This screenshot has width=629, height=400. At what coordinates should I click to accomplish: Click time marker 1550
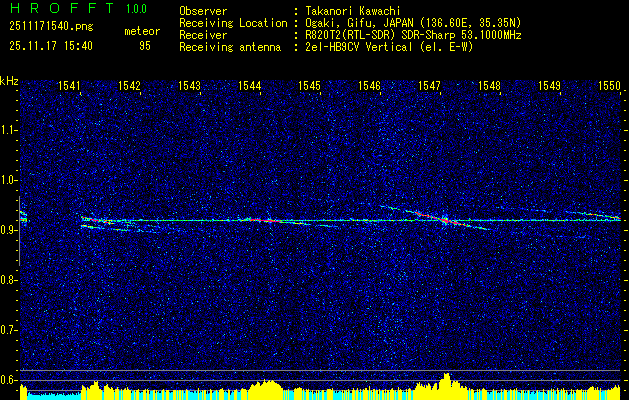coord(610,85)
